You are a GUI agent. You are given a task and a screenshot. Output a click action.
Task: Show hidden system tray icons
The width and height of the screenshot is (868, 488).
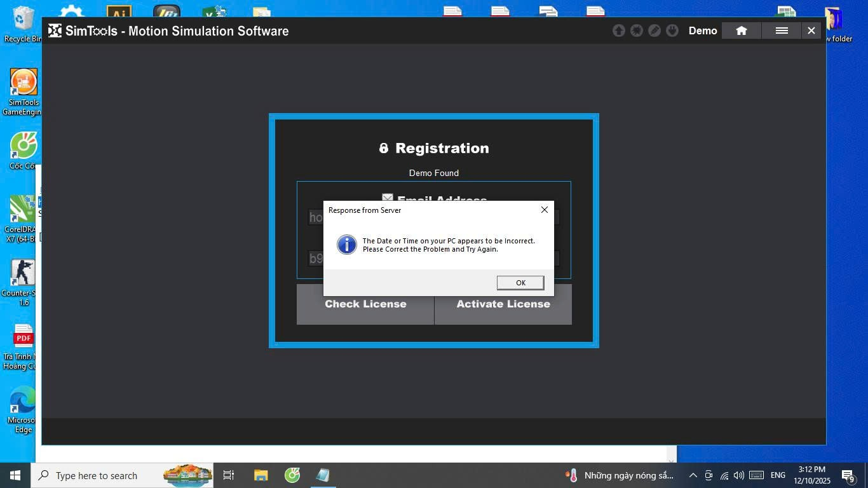click(x=693, y=475)
